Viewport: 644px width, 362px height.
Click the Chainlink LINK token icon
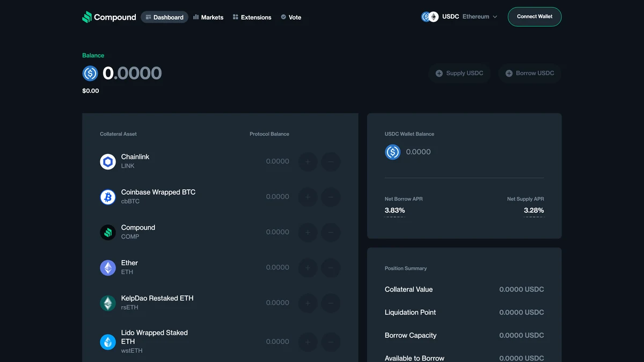[x=108, y=161]
